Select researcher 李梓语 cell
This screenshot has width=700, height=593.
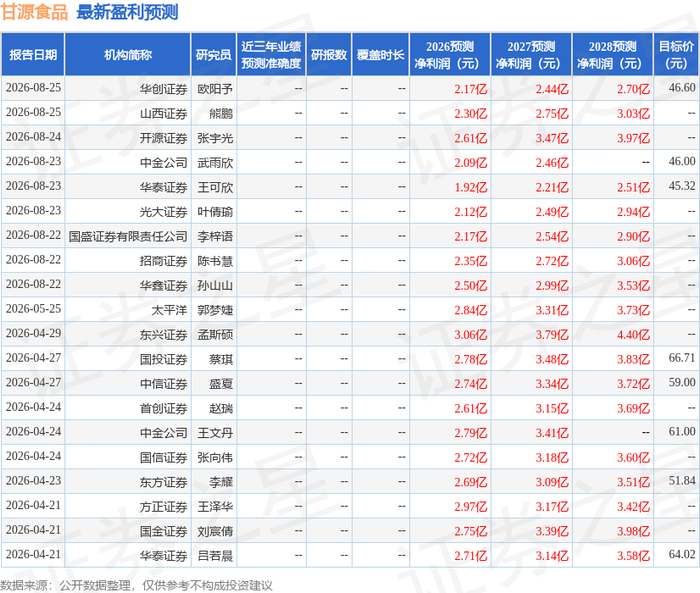coord(215,237)
